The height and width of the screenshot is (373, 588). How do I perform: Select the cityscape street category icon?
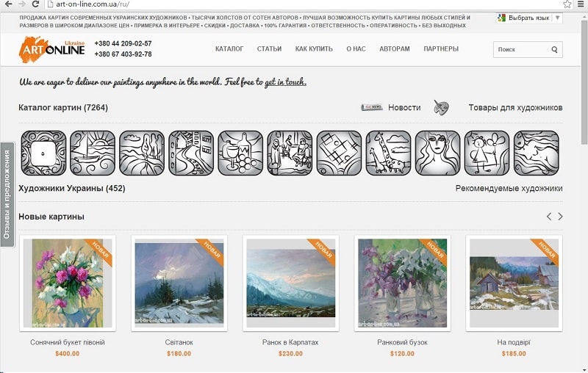pos(191,153)
